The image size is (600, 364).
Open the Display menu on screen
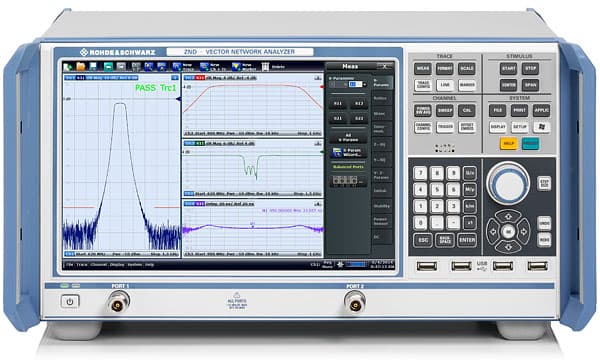click(117, 264)
